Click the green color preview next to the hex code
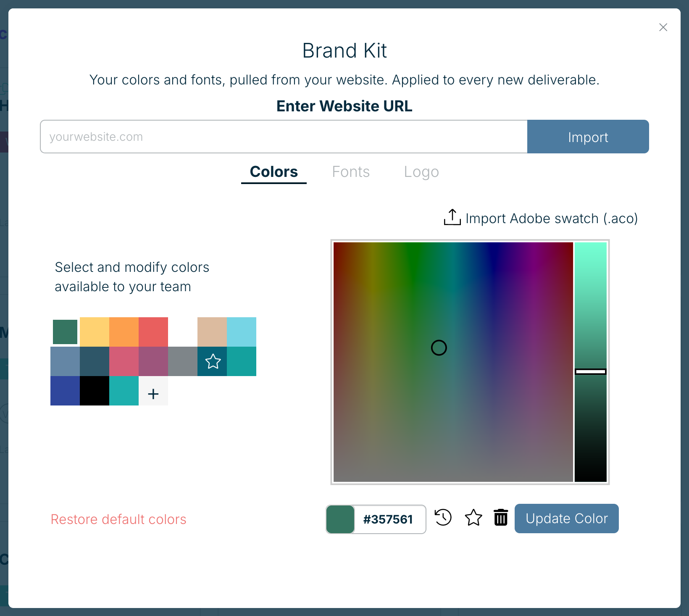This screenshot has width=689, height=616. (340, 519)
